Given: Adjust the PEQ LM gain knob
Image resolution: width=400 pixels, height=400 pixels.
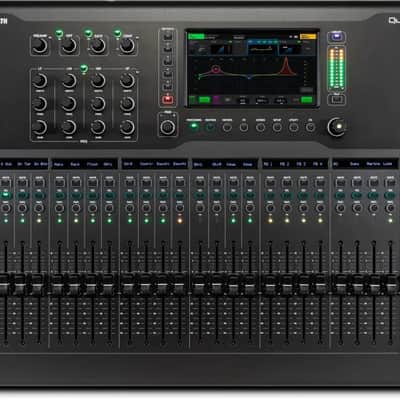Looking at the screenshot, I should [x=69, y=127].
